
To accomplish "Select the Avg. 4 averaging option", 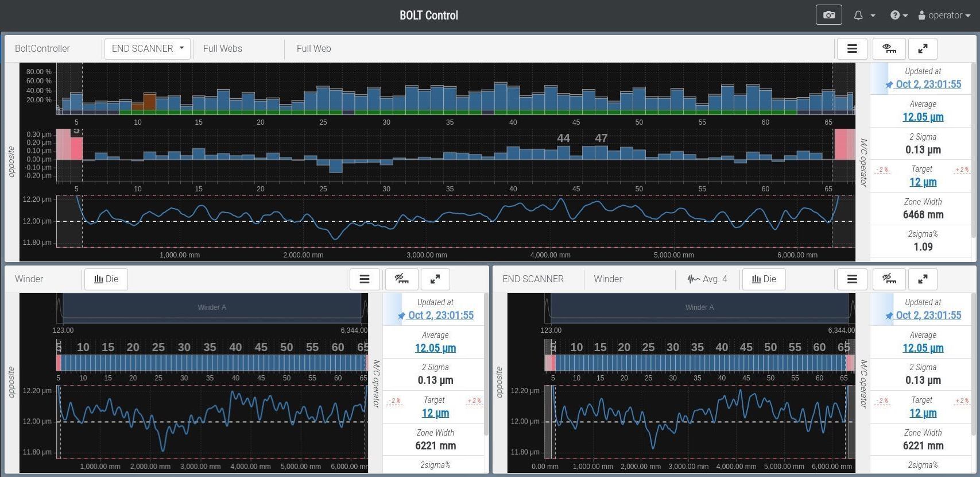I will [x=707, y=279].
